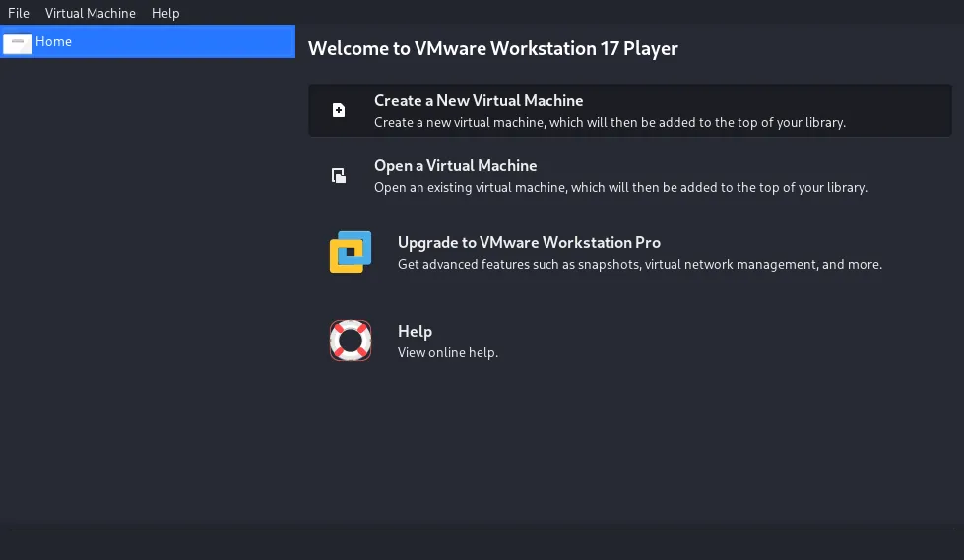
Task: Open the File menu
Action: [19, 13]
